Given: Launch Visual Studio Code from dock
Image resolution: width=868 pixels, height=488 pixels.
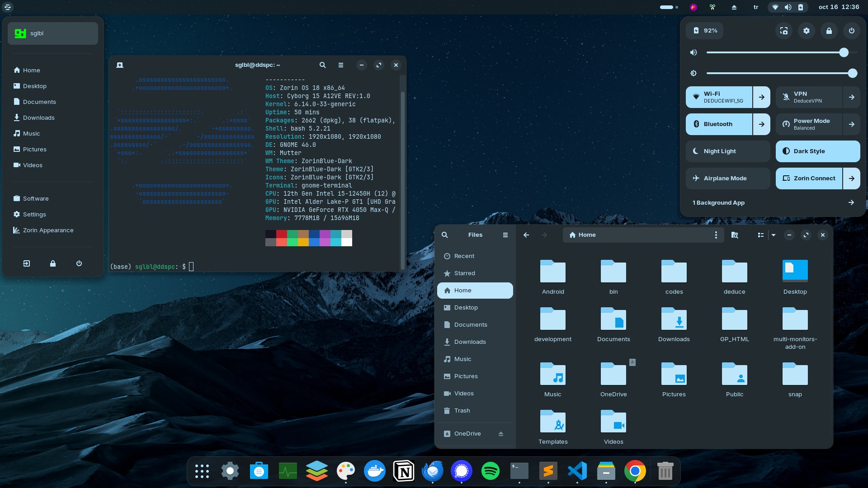Looking at the screenshot, I should click(x=577, y=471).
